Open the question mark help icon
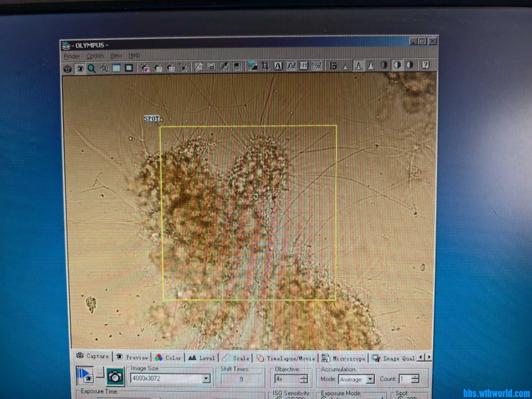 (x=426, y=65)
